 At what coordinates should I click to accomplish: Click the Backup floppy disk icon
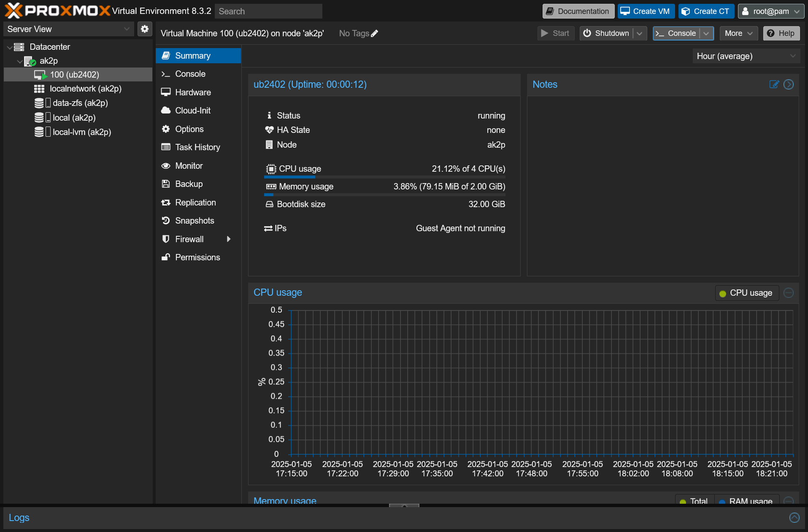pos(166,184)
